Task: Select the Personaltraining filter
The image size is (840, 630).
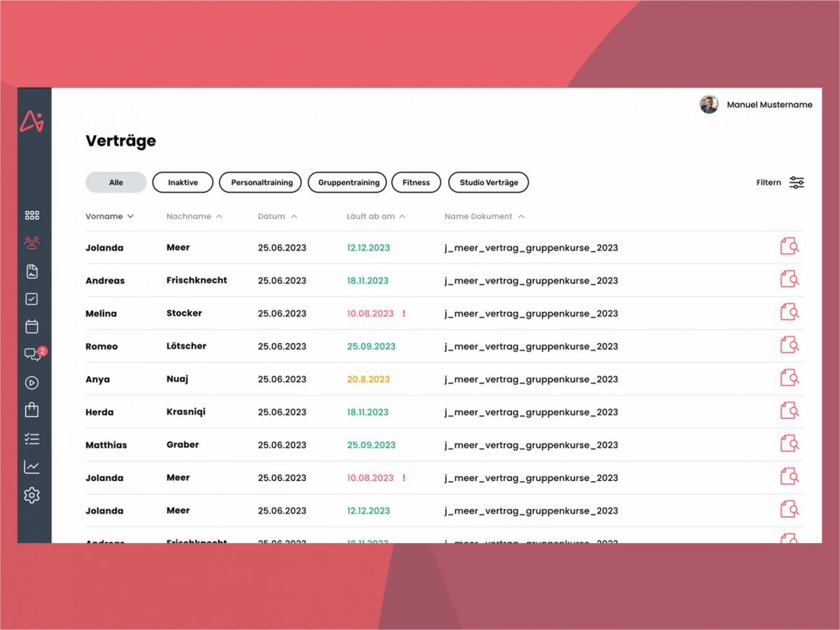Action: [261, 183]
